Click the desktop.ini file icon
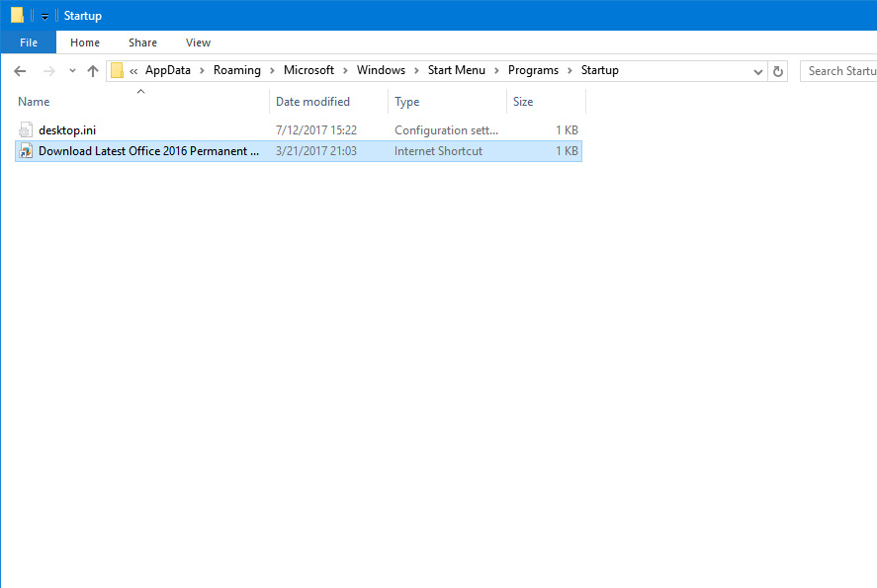The height and width of the screenshot is (588, 877). pyautogui.click(x=27, y=130)
